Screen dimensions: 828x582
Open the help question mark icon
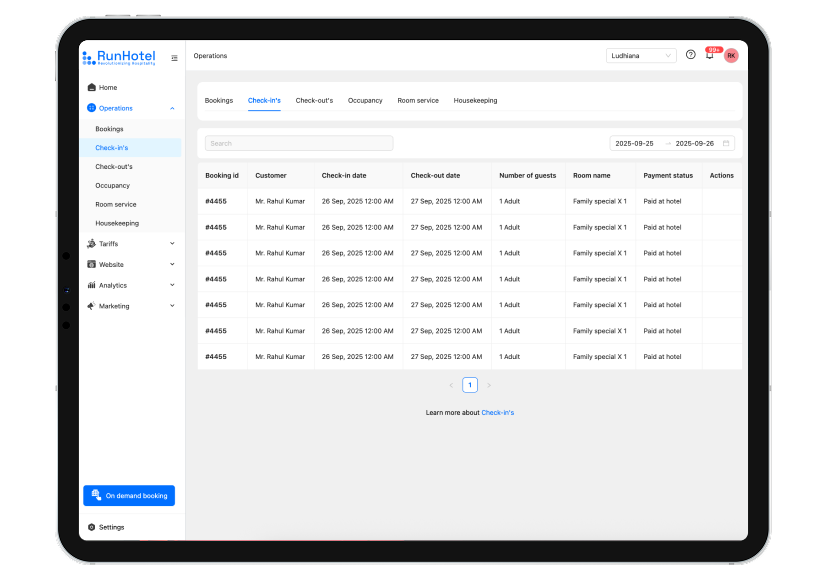tap(690, 55)
